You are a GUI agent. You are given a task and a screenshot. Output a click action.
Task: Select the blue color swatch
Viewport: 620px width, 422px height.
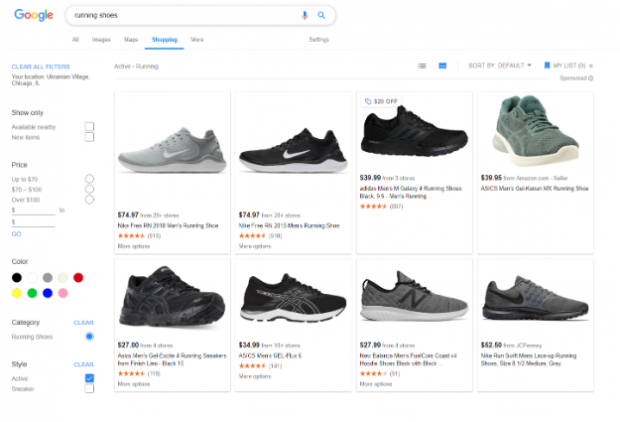click(47, 293)
